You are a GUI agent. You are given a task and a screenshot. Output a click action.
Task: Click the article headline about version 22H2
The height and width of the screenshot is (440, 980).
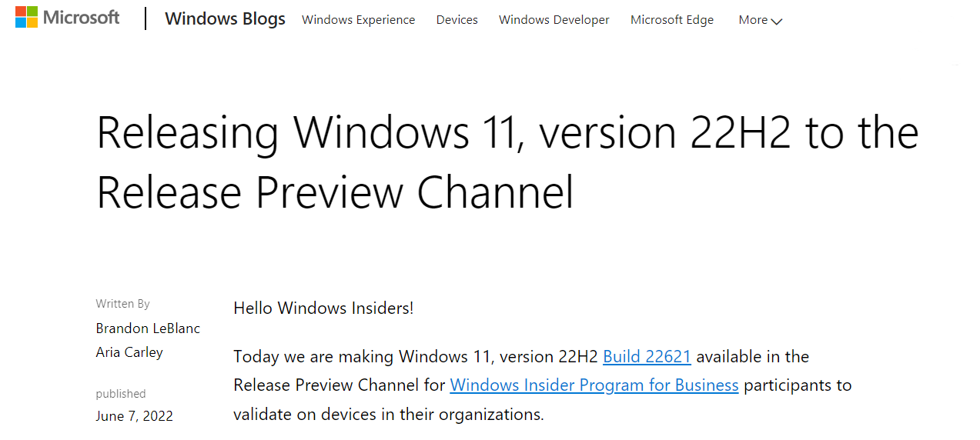pos(507,162)
